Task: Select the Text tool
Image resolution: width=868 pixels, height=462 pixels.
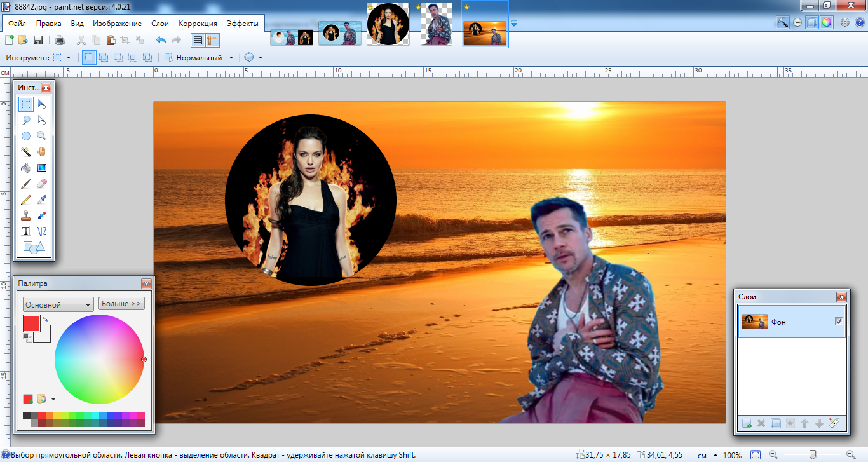Action: pos(26,231)
